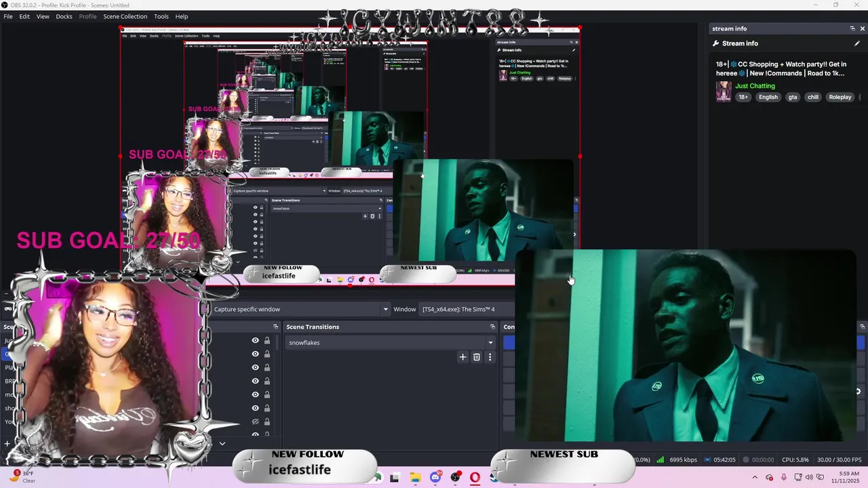Click the wrench icon beside Stream info
Screen dimensions: 868x488
(x=715, y=43)
